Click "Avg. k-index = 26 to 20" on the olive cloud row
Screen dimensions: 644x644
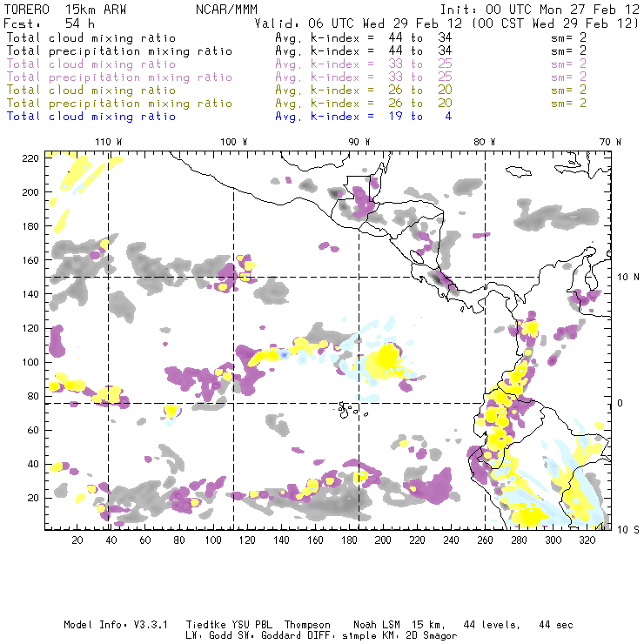[x=364, y=90]
